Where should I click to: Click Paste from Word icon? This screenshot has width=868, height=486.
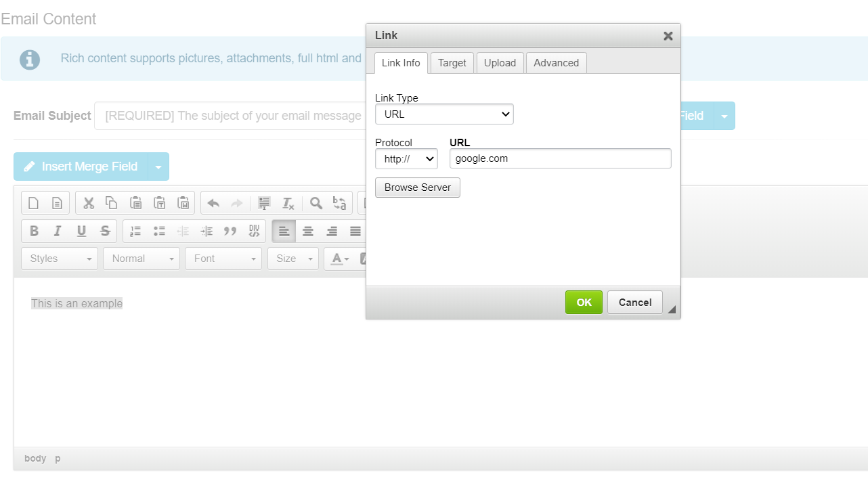point(183,203)
